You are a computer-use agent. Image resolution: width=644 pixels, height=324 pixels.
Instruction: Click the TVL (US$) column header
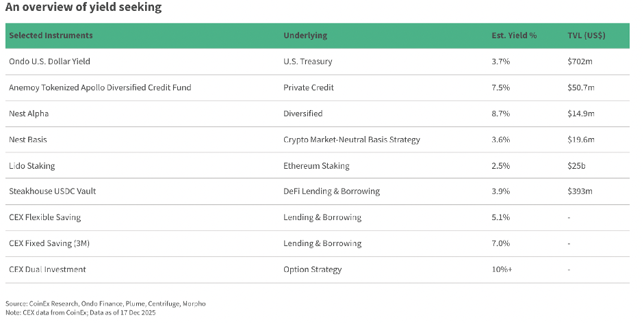coord(587,36)
